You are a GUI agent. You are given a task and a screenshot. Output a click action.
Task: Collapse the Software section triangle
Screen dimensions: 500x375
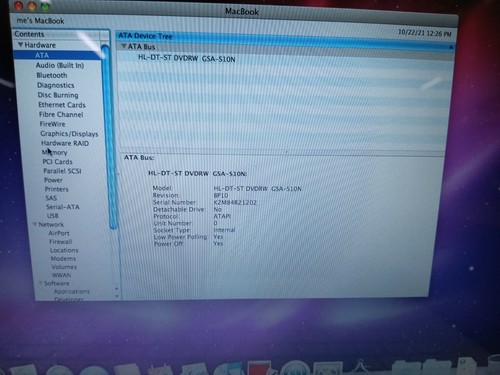tap(40, 283)
